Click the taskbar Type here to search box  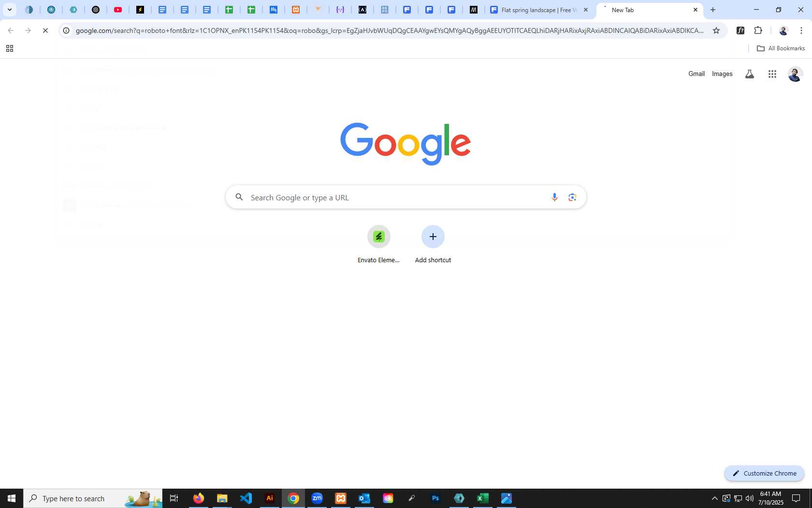[93, 498]
